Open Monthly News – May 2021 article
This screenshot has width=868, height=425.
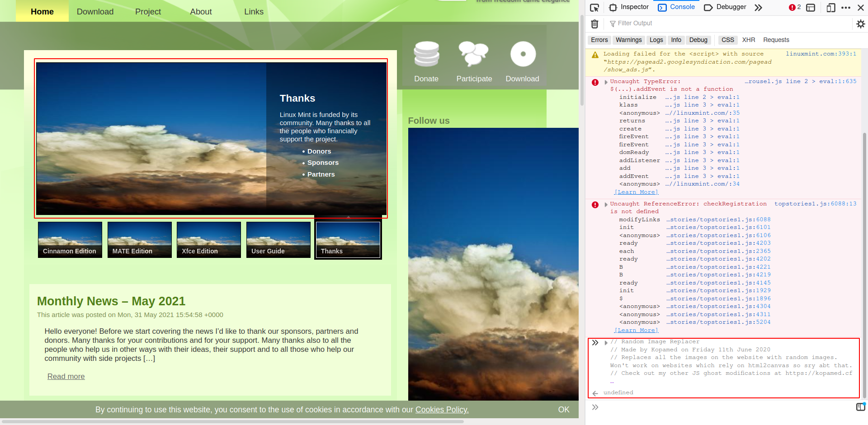click(x=111, y=301)
